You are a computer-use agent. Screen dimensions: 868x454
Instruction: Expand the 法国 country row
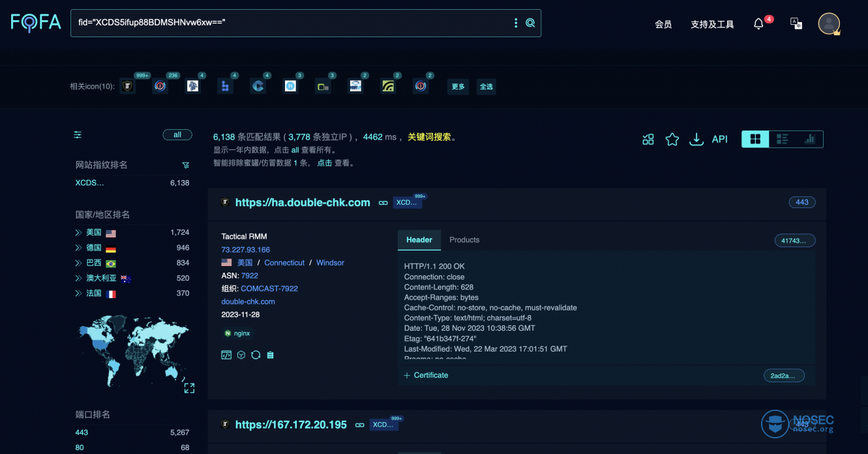tap(78, 294)
